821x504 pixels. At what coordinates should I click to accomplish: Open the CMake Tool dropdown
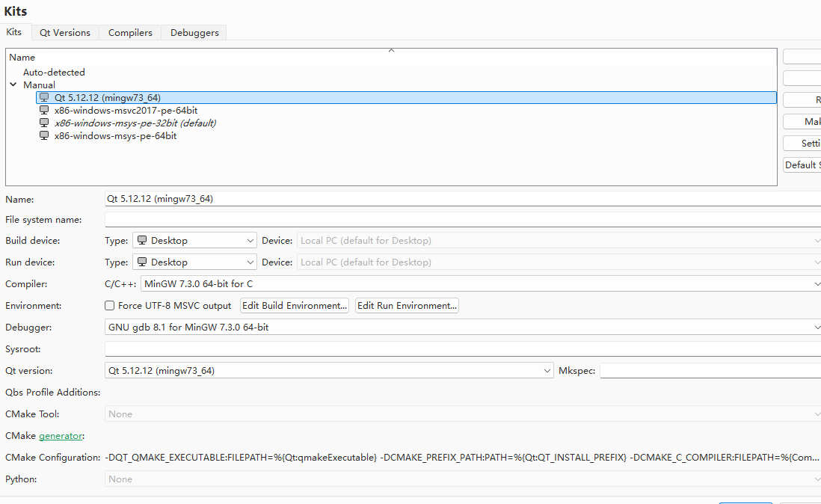pos(463,414)
